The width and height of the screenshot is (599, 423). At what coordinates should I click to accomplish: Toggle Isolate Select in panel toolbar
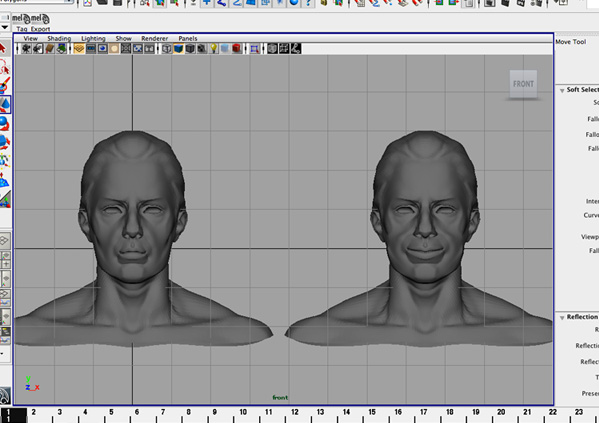254,49
